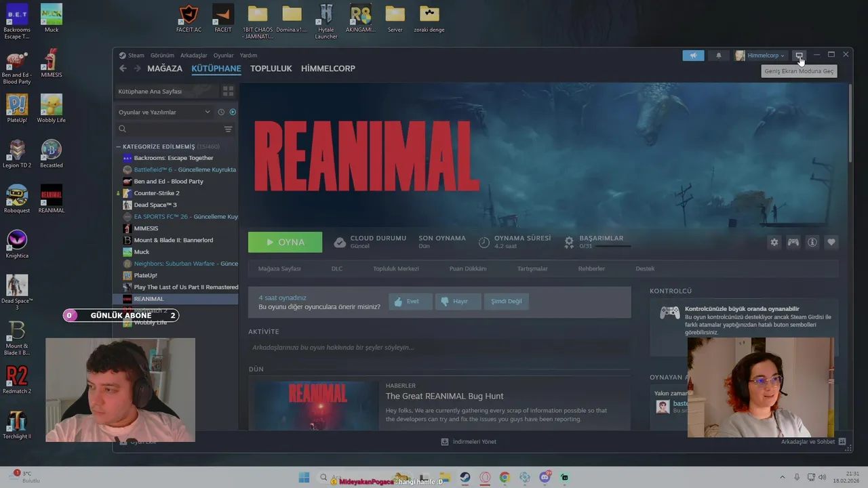
Task: Open the Yardım menu
Action: coord(248,56)
